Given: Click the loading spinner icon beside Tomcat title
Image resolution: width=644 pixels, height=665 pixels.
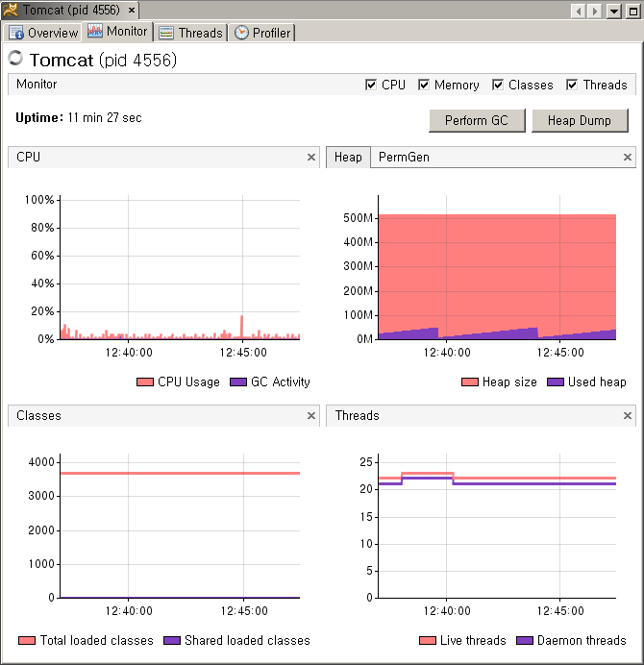Looking at the screenshot, I should 15,58.
